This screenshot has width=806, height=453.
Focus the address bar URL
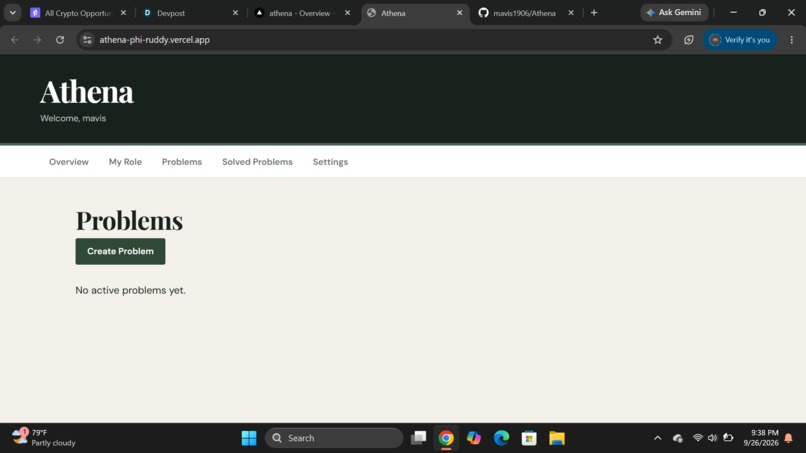(x=155, y=40)
